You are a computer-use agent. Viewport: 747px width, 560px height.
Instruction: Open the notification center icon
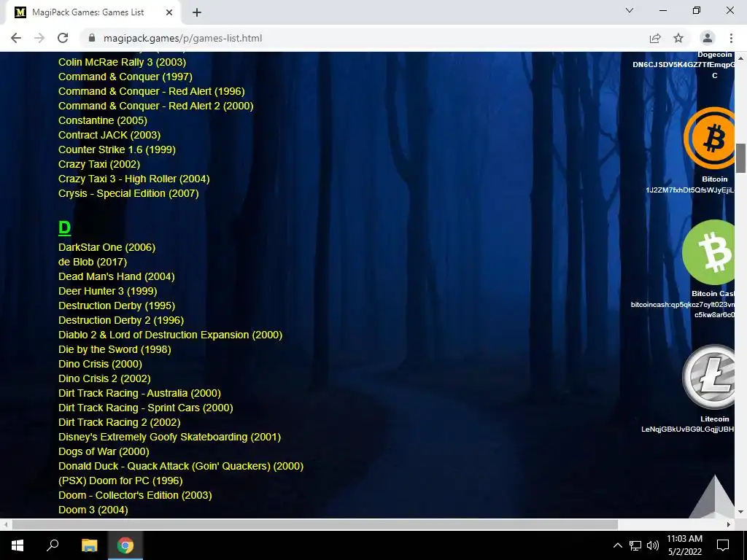point(723,545)
